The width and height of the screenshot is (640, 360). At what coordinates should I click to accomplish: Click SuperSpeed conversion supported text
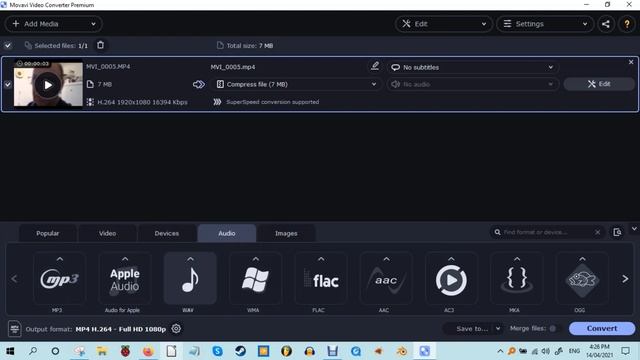[x=273, y=102]
